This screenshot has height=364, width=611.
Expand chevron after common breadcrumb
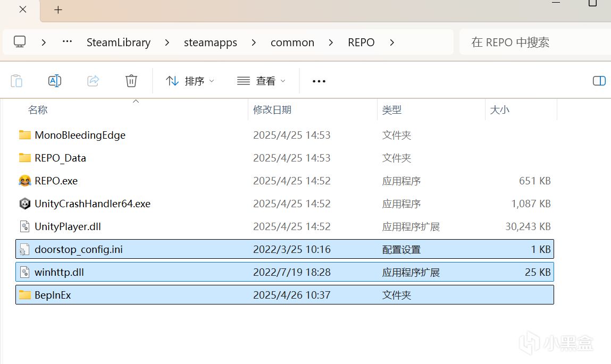click(331, 42)
